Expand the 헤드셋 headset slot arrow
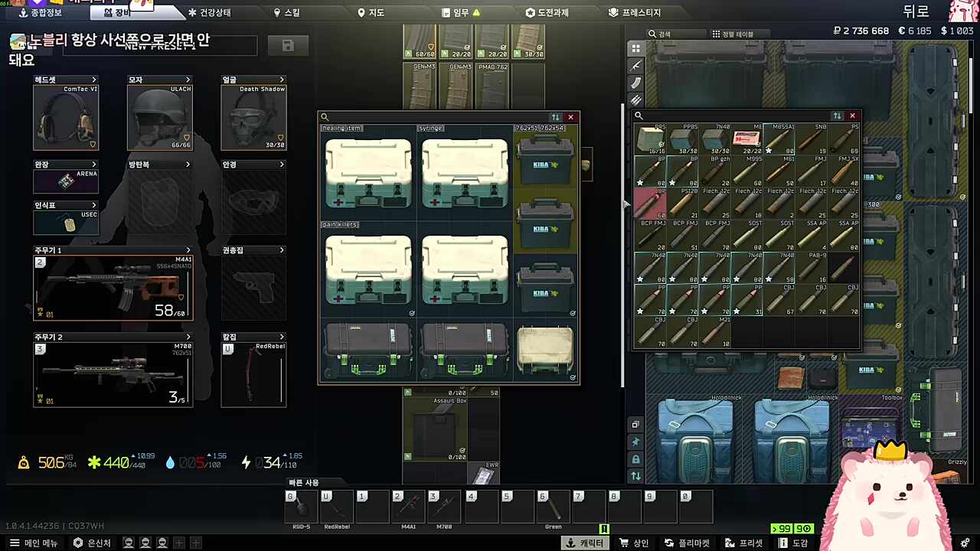This screenshot has height=551, width=980. tap(94, 80)
